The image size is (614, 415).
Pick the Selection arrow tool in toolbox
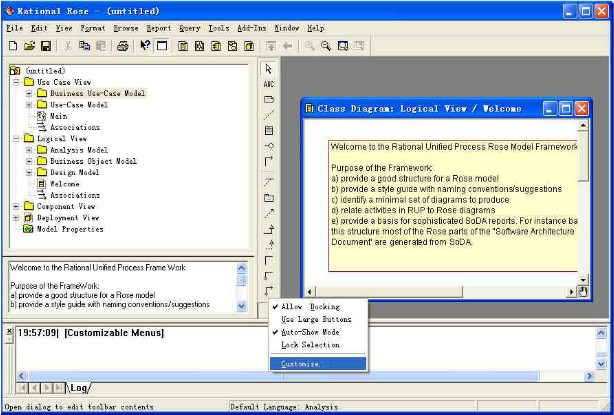point(269,69)
